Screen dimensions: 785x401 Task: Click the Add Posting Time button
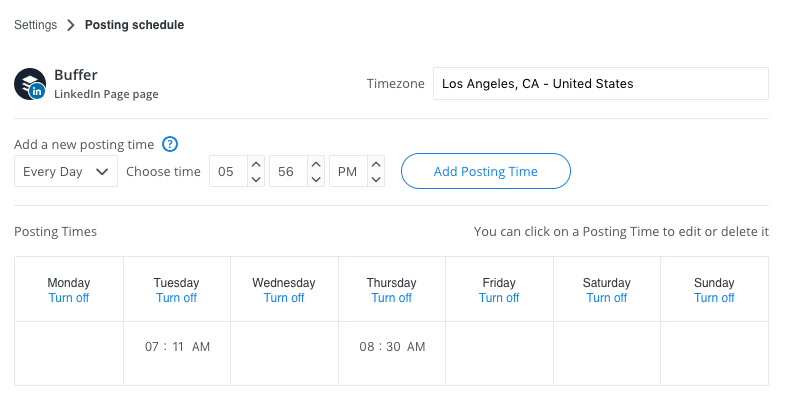486,171
